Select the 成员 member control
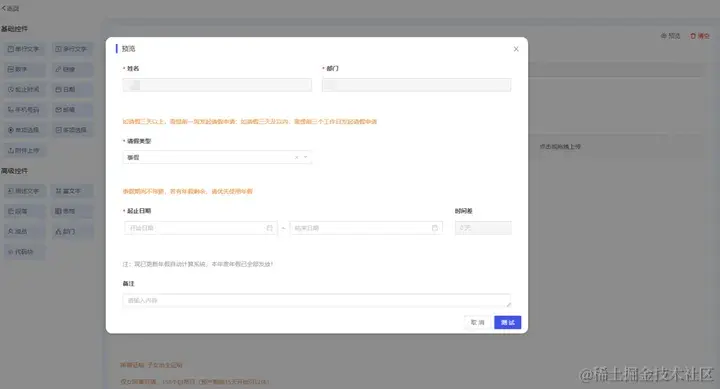720x389 pixels. click(24, 231)
